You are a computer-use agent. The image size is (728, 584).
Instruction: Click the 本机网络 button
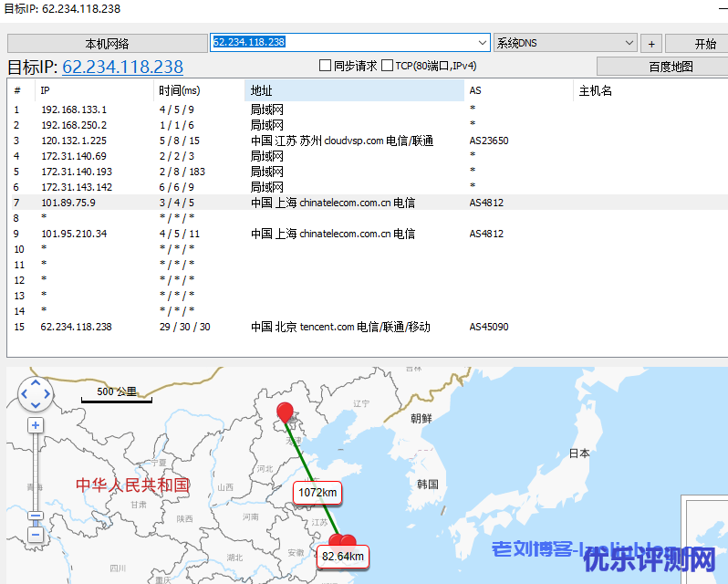(x=107, y=44)
